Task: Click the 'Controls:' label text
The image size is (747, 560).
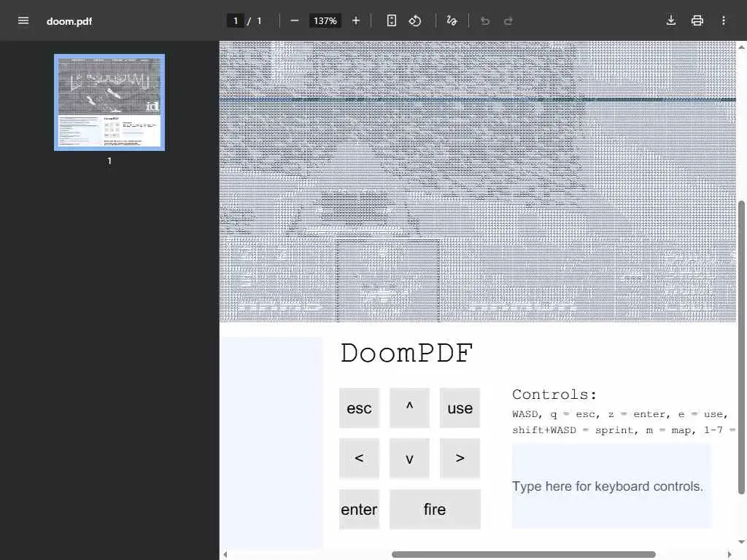Action: click(x=554, y=394)
